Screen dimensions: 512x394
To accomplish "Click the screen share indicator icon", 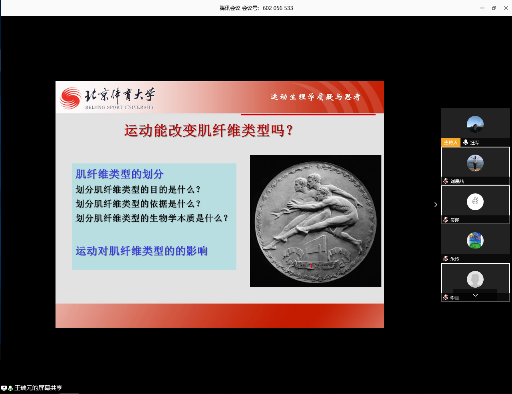I will 4,388.
